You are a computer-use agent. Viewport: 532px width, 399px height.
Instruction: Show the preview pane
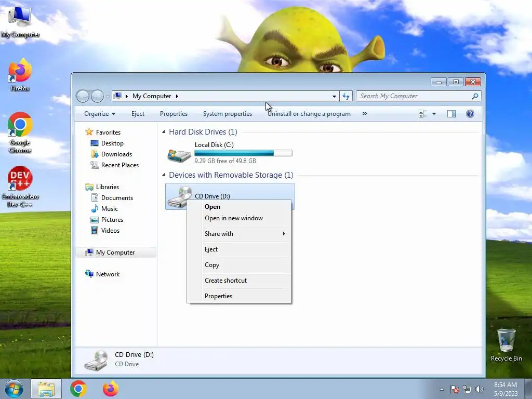(x=451, y=114)
